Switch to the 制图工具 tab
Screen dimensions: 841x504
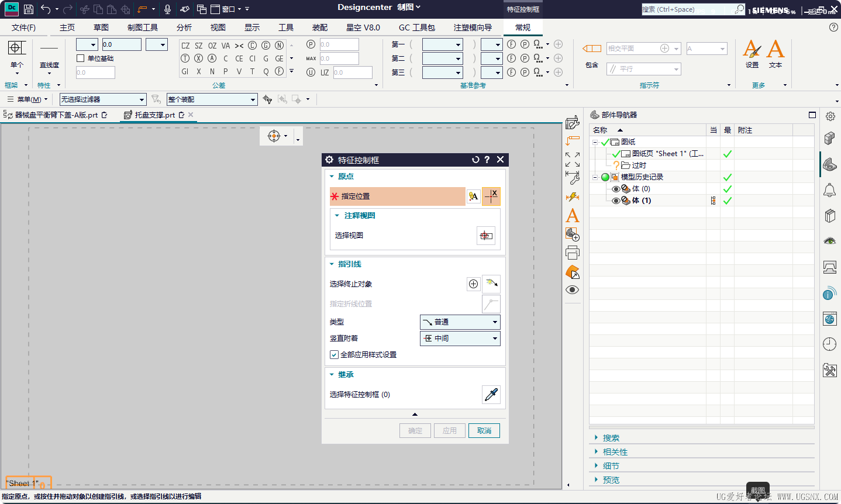143,27
